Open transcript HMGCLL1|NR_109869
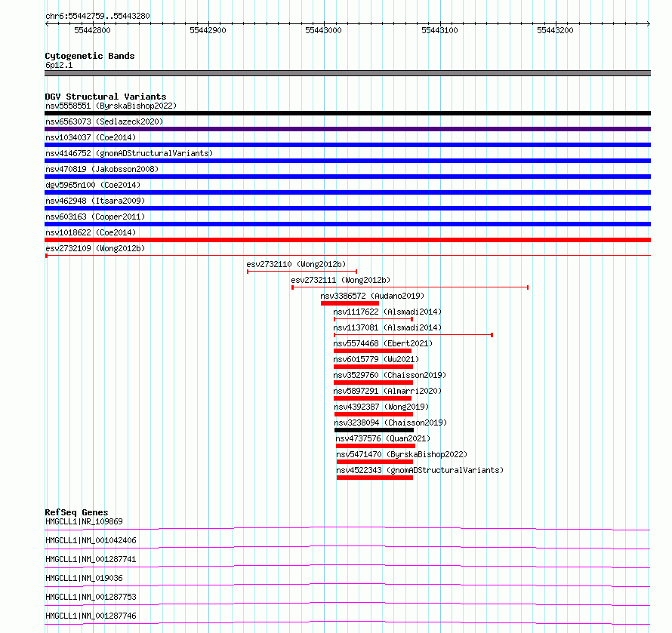The image size is (672, 633). coord(84,521)
